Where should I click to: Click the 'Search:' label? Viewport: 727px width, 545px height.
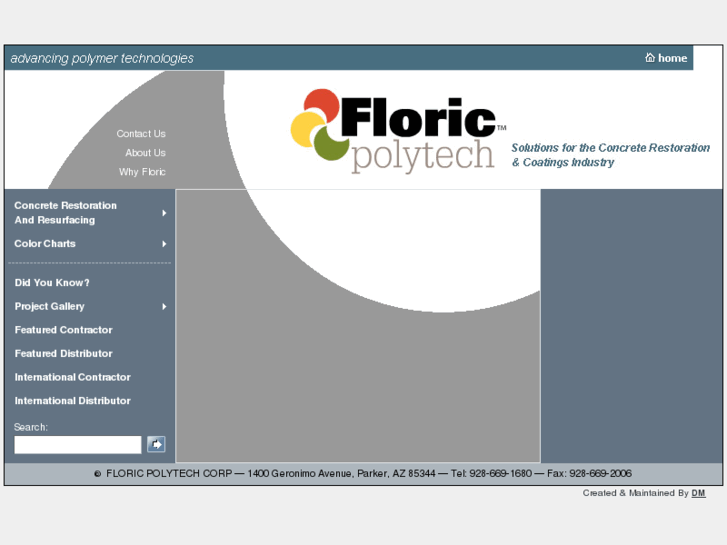[31, 427]
